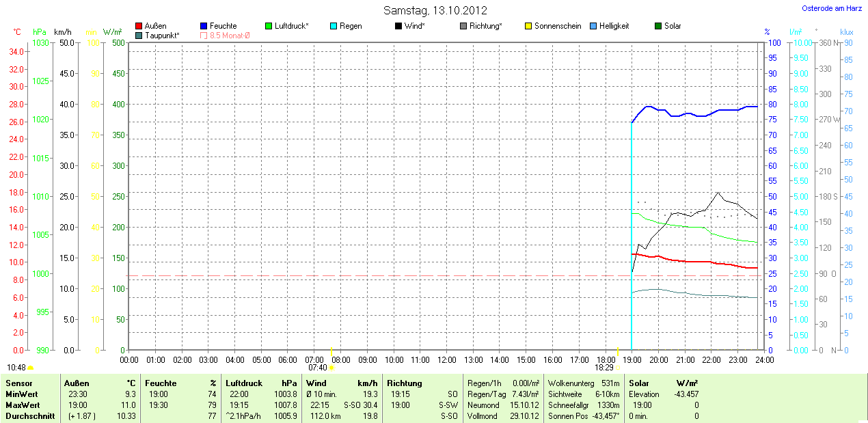Click the black Wind legend square
Image resolution: width=868 pixels, height=423 pixels.
398,26
